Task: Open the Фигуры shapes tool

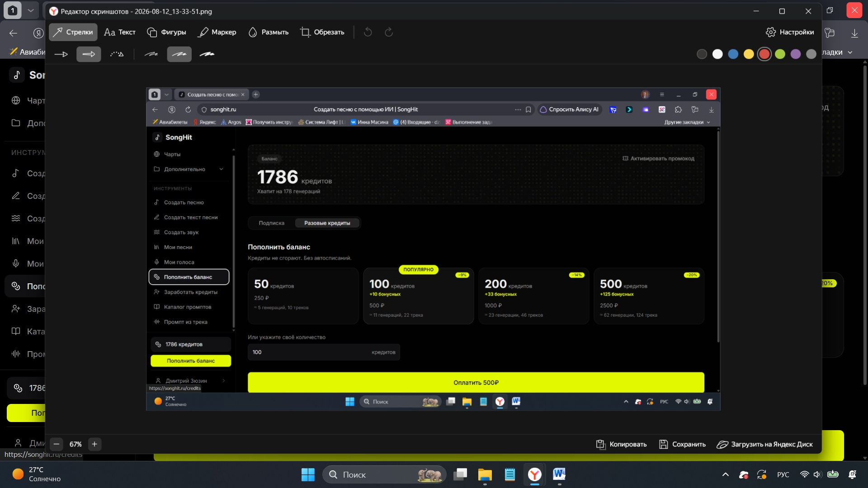Action: tap(166, 32)
